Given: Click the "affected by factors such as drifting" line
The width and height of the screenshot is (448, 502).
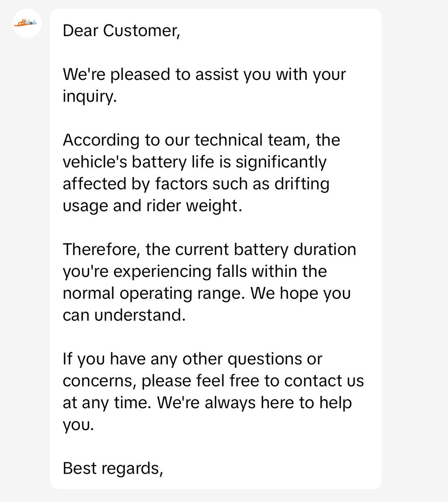Looking at the screenshot, I should pos(196,184).
